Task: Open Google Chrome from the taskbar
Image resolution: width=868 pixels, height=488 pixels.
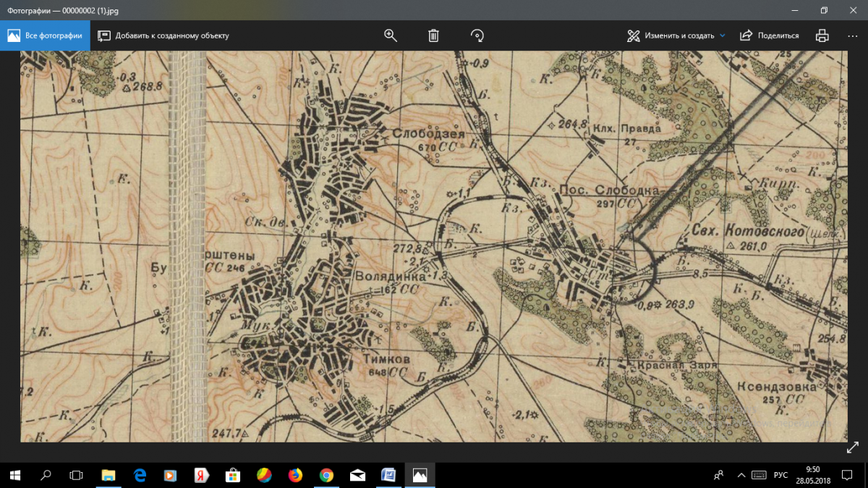Action: pyautogui.click(x=326, y=475)
